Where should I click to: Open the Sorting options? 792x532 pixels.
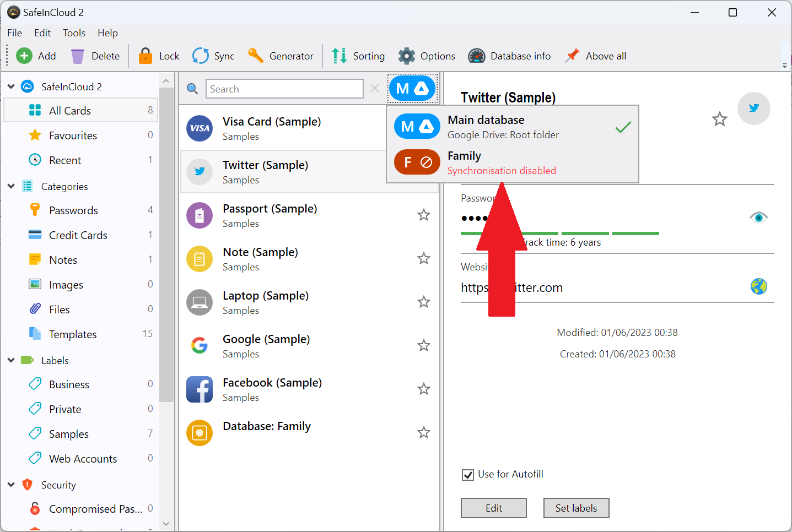[x=358, y=56]
